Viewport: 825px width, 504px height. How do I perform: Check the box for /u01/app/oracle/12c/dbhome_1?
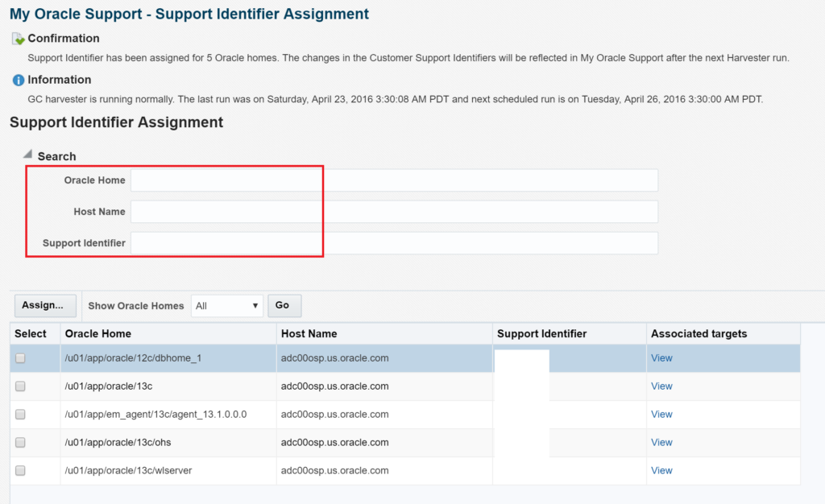[x=20, y=358]
